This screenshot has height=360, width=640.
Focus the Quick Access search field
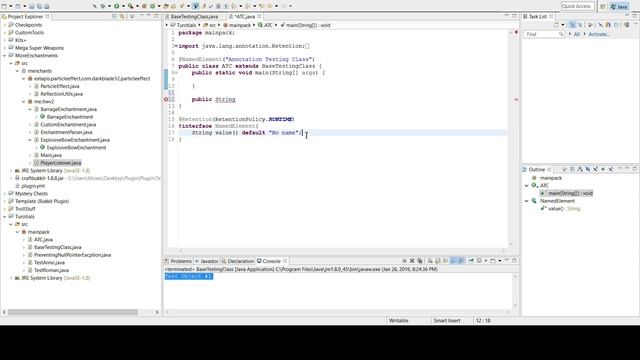click(x=577, y=6)
